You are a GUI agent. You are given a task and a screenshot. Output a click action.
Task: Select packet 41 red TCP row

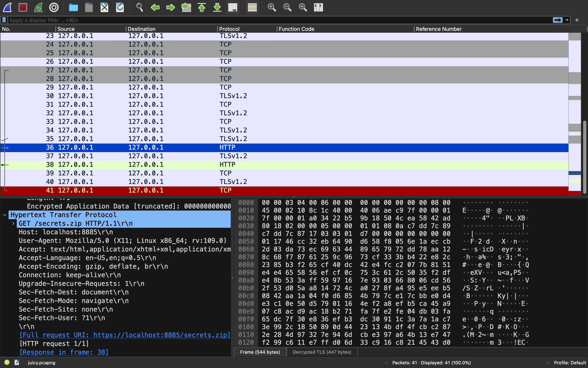(284, 191)
